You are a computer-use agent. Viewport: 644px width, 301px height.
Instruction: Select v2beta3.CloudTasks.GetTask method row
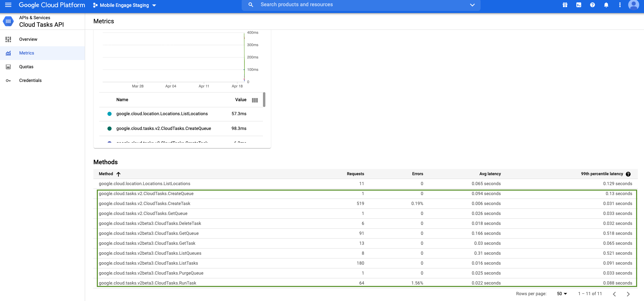(365, 243)
